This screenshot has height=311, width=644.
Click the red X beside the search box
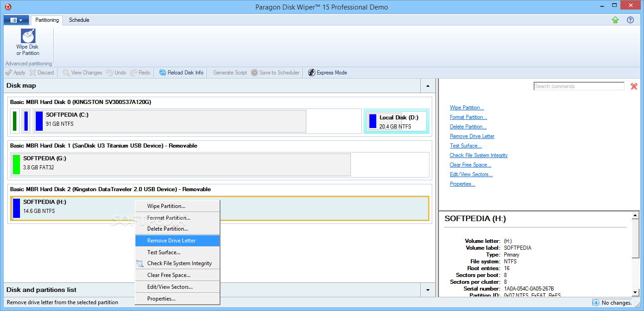tap(634, 86)
